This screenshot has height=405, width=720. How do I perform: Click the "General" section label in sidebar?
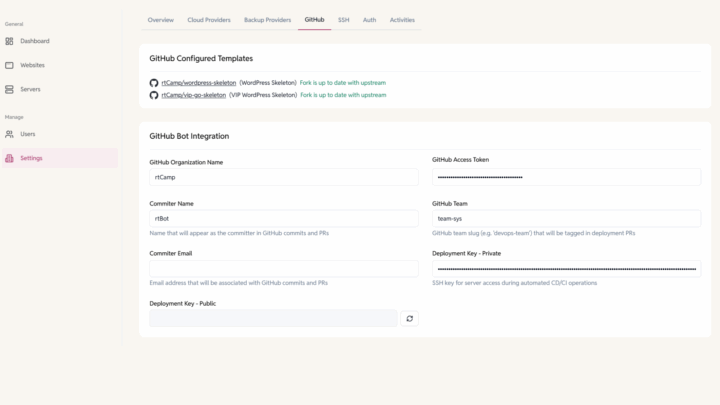tap(14, 24)
